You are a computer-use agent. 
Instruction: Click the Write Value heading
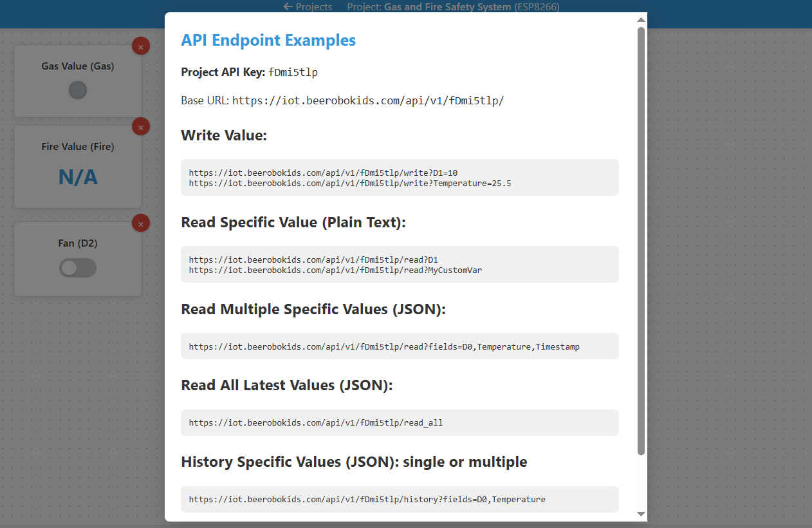tap(224, 135)
